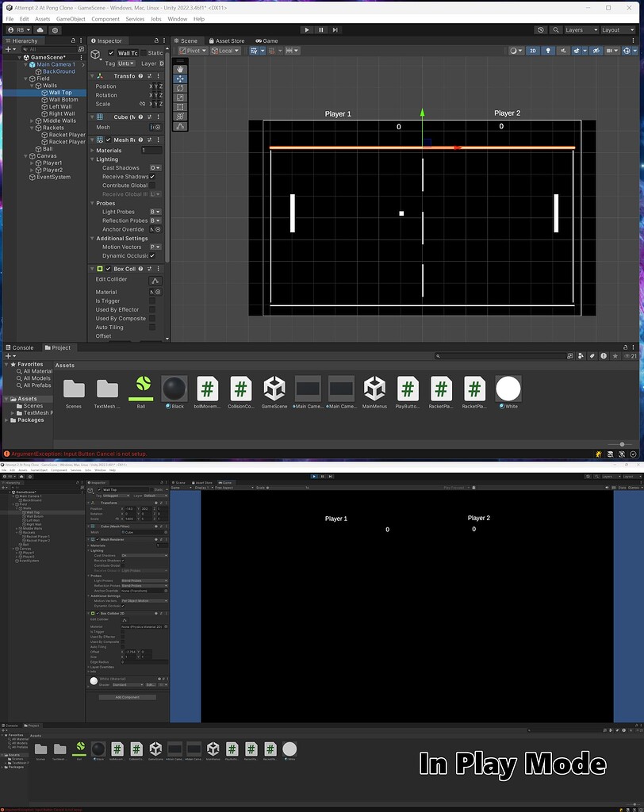The height and width of the screenshot is (812, 644).
Task: Click the version history clock icon
Action: click(541, 29)
